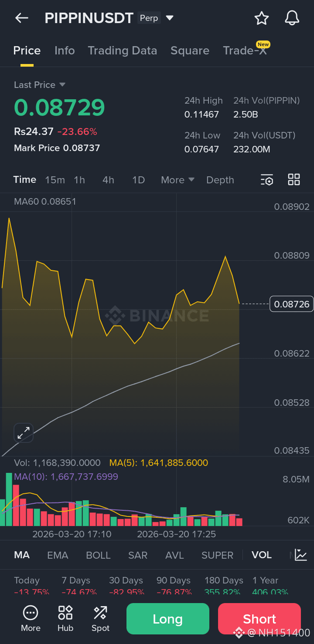Tap the Perp tag
The width and height of the screenshot is (314, 644).
click(x=149, y=18)
